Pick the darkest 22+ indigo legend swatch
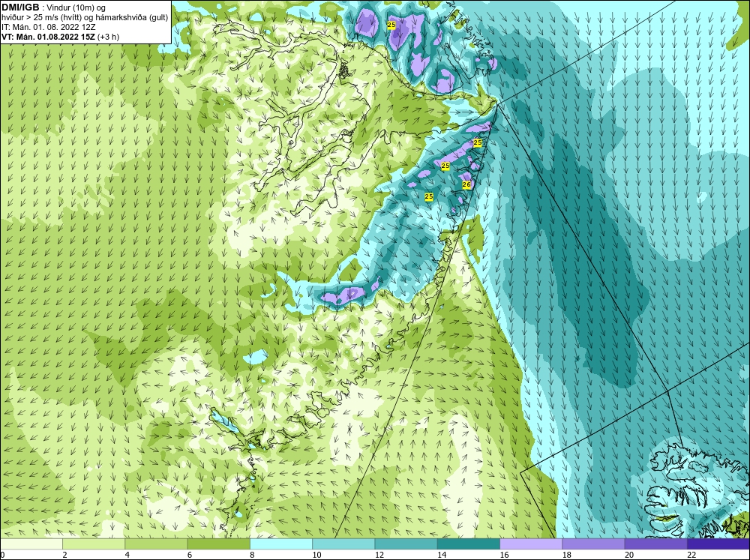 pyautogui.click(x=718, y=544)
